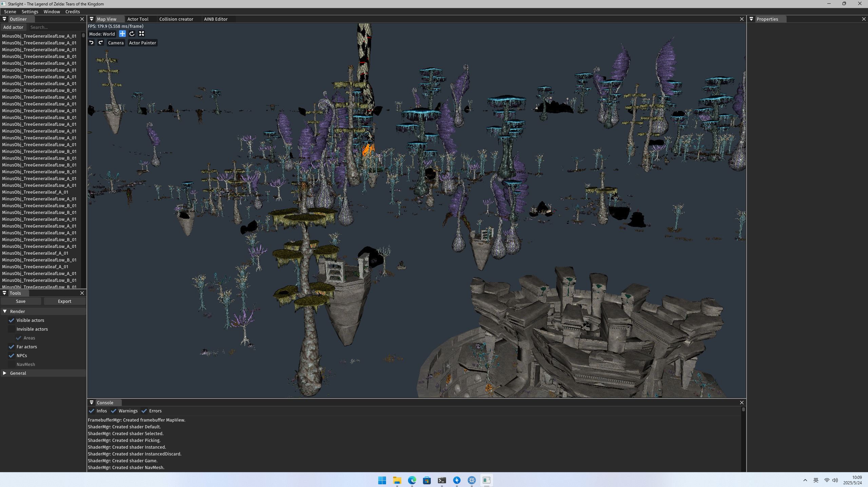Select the scale gizmo icon
Screen dimensions: 868x487
pos(141,34)
